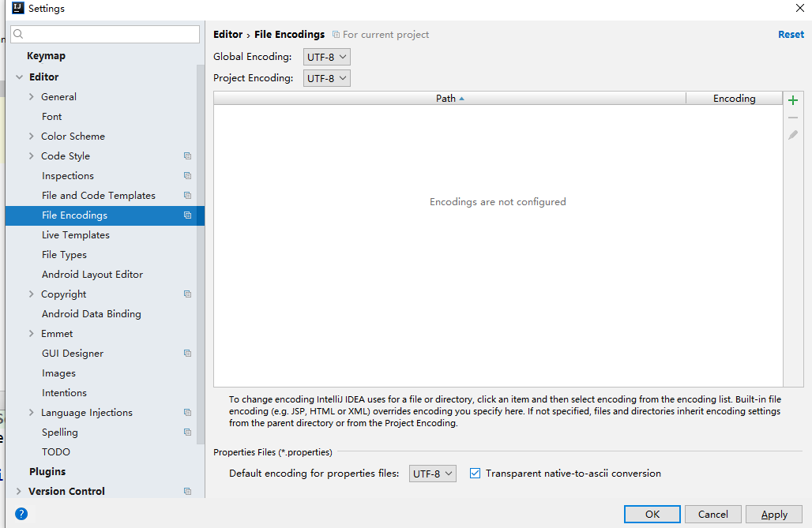Expand the Code Style node
This screenshot has height=528, width=812.
point(31,155)
